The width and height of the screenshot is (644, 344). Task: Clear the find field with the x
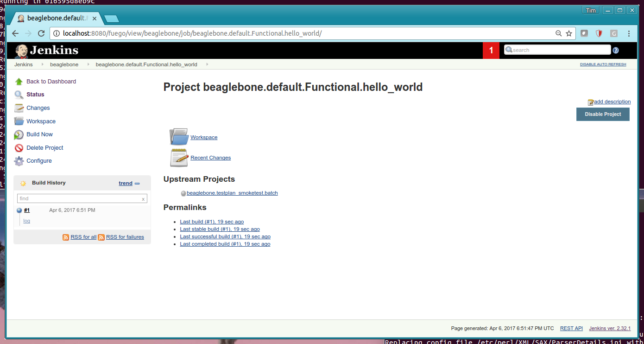[143, 199]
